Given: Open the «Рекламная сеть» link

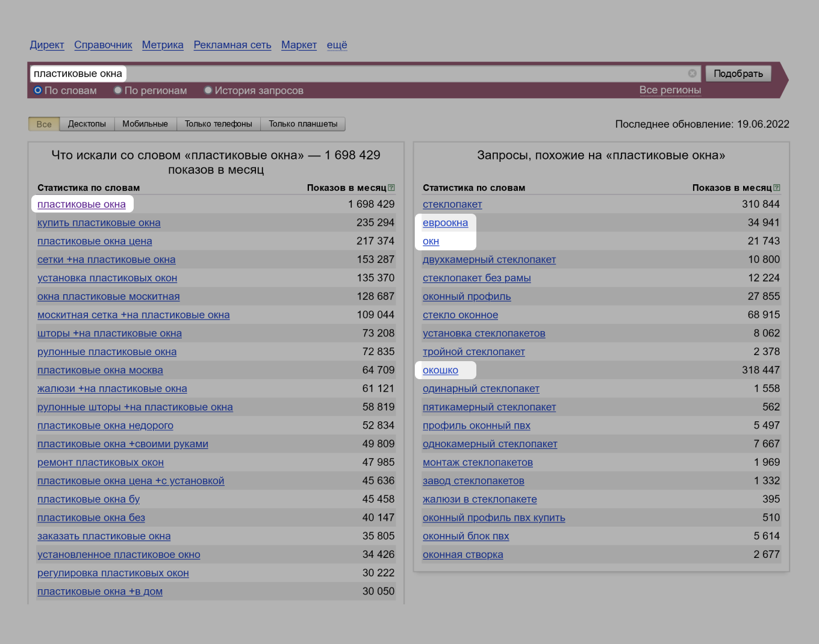Looking at the screenshot, I should (232, 45).
